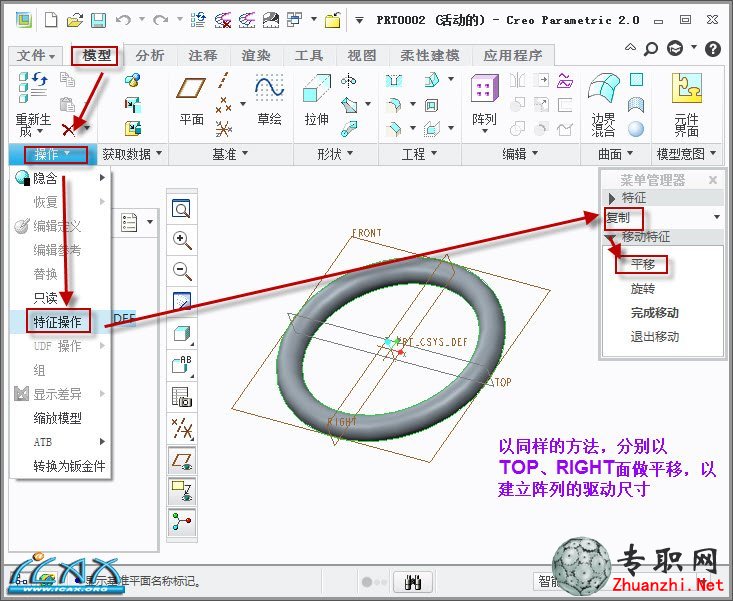
Task: Collapse the ribbon with the up chevron
Action: click(x=630, y=47)
